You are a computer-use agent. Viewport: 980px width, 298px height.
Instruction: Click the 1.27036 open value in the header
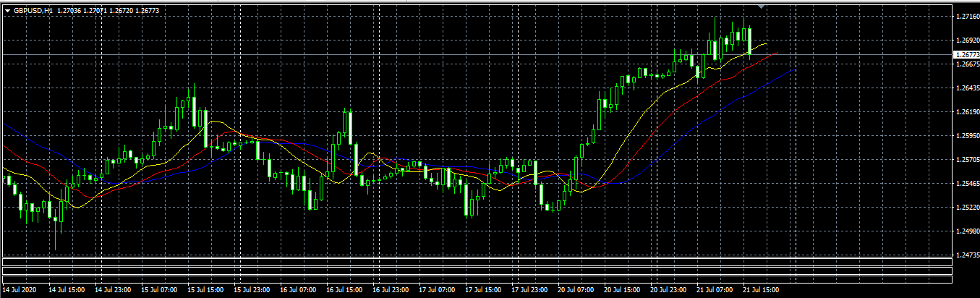point(68,11)
